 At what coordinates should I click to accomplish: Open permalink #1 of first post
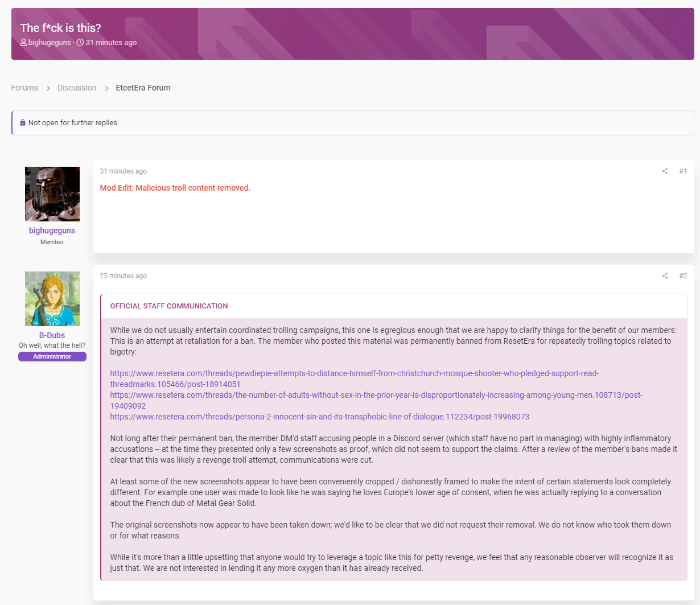[683, 171]
